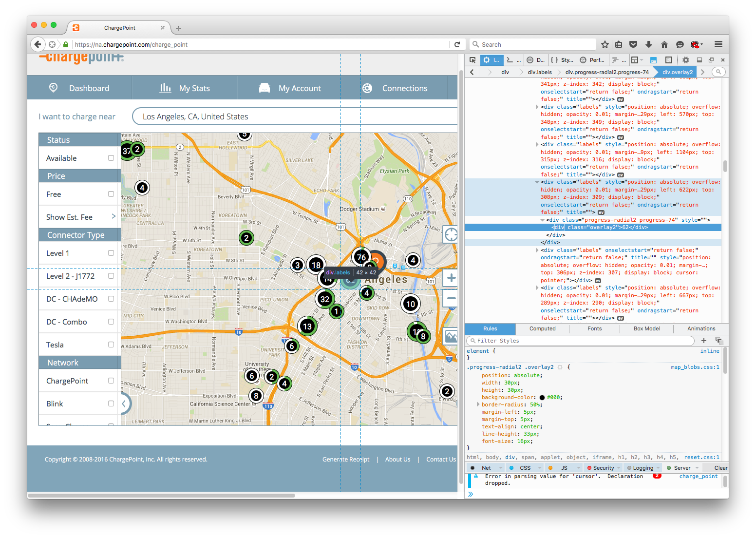The image size is (756, 538).
Task: Go to the Dashboard page
Action: [79, 88]
